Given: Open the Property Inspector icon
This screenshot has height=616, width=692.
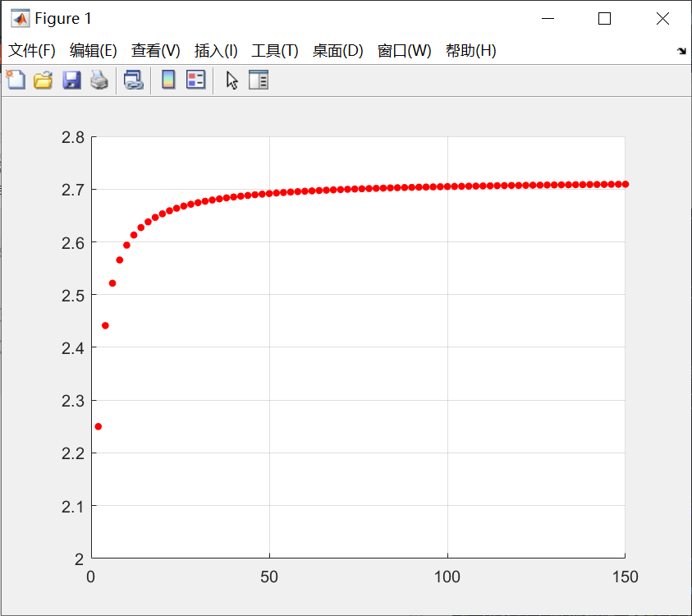Looking at the screenshot, I should pos(259,80).
